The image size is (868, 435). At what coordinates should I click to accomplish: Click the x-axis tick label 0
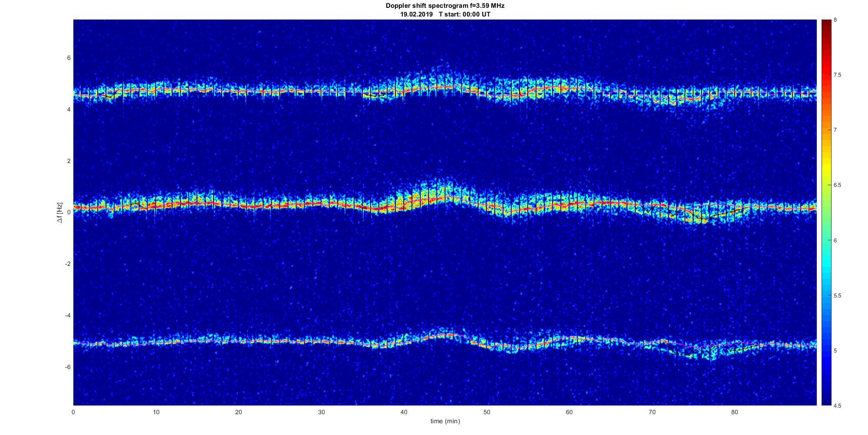73,412
